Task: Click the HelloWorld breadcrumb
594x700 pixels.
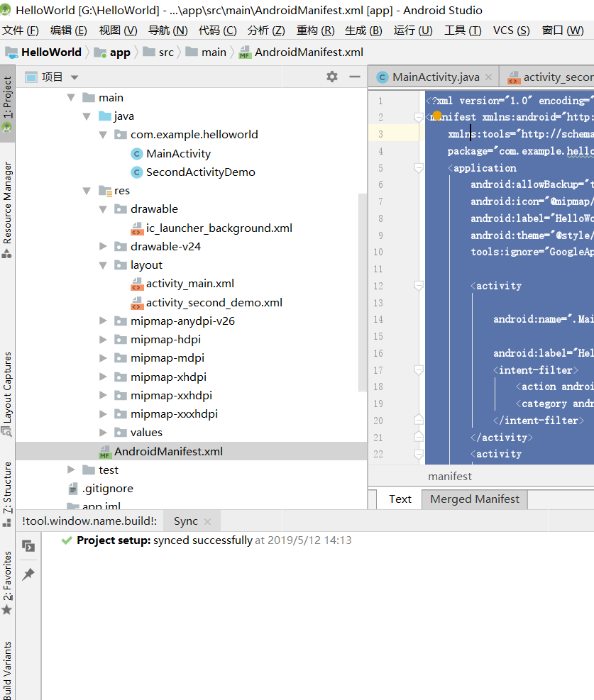Action: 50,52
